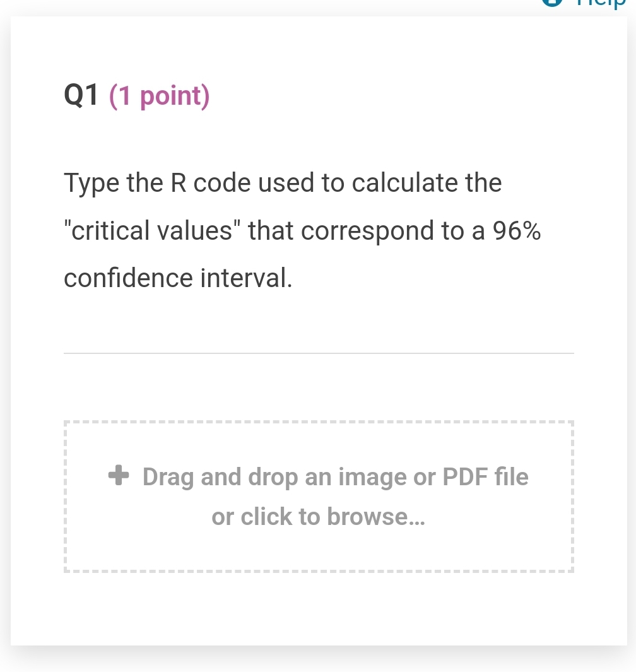Click the horizontal divider below the question

[x=319, y=353]
